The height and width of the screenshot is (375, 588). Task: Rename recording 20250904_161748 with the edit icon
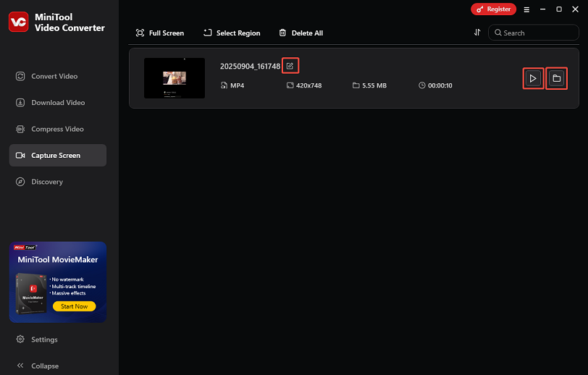pyautogui.click(x=290, y=66)
